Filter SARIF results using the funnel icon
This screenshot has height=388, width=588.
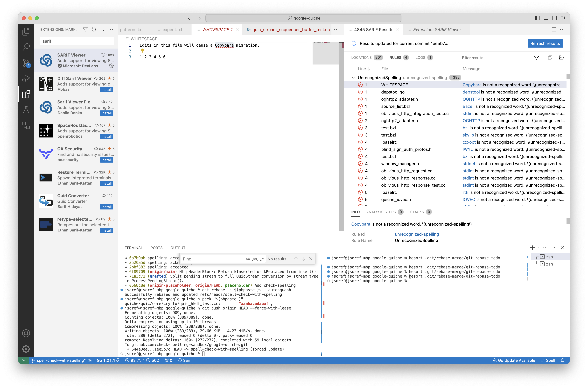coord(536,58)
